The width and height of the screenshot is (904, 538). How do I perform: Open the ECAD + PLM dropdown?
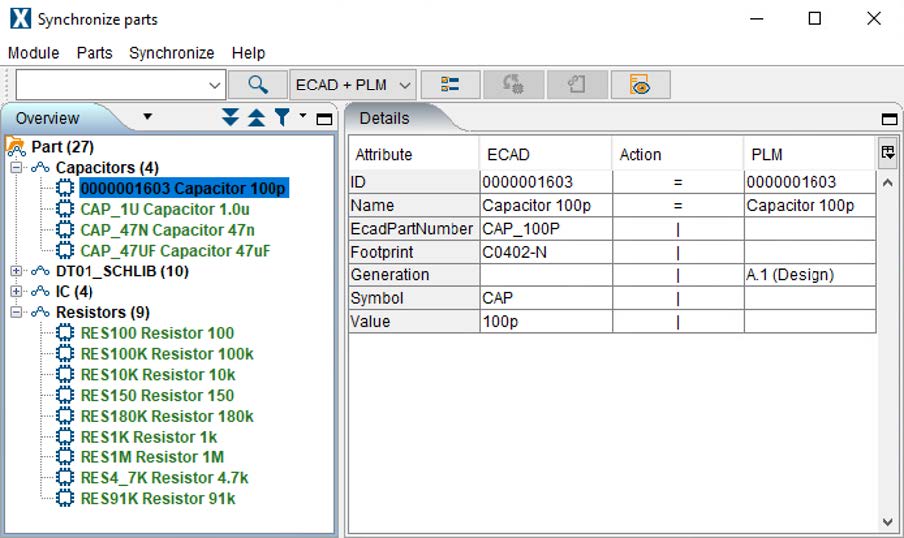pyautogui.click(x=352, y=85)
